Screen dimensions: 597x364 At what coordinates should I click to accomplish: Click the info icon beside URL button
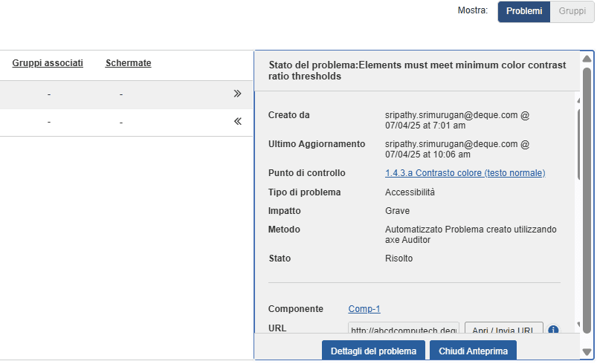pos(553,329)
